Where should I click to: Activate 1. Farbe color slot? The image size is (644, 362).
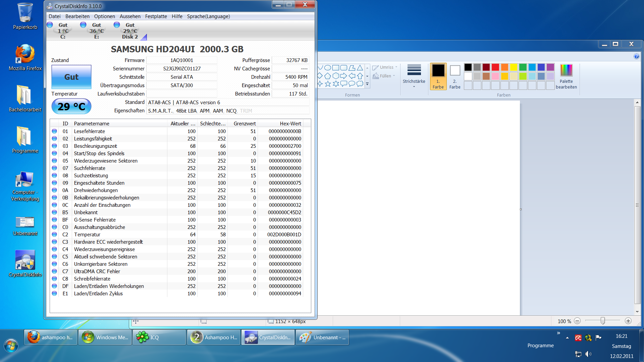[x=438, y=76]
